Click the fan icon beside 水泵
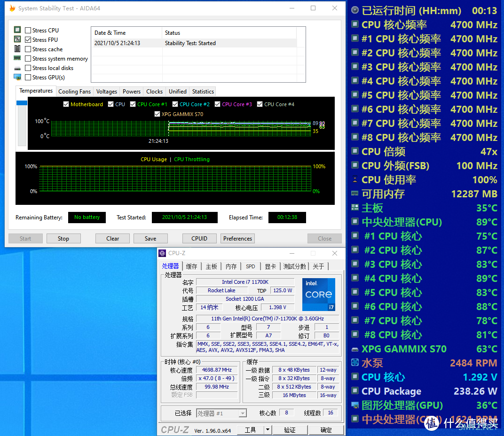This screenshot has width=504, height=436. coord(355,363)
